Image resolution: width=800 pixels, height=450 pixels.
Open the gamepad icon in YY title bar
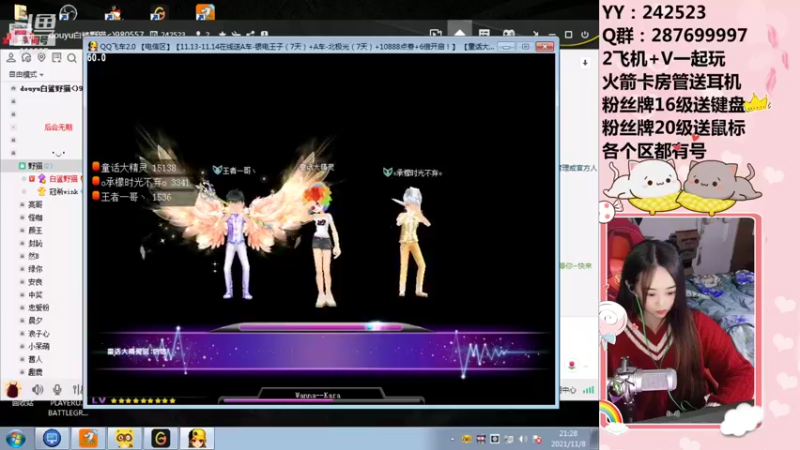point(509,34)
